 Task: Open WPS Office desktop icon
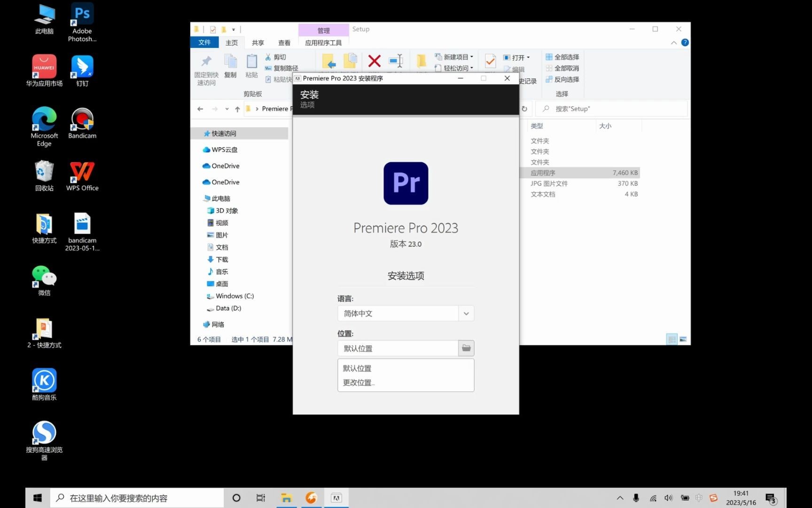(82, 176)
